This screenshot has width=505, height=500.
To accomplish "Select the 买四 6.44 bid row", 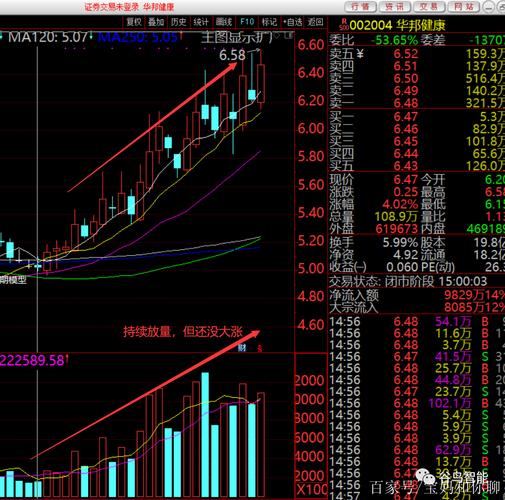I will [x=417, y=154].
